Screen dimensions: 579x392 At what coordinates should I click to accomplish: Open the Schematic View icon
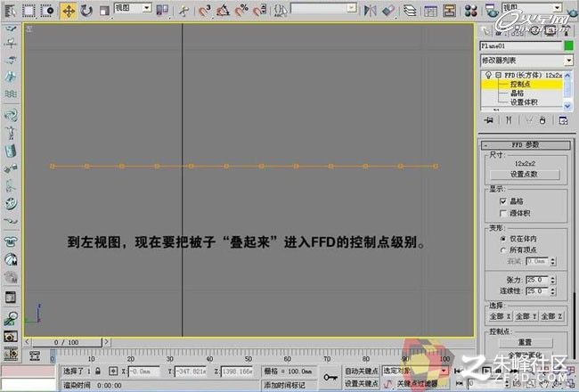coord(449,11)
